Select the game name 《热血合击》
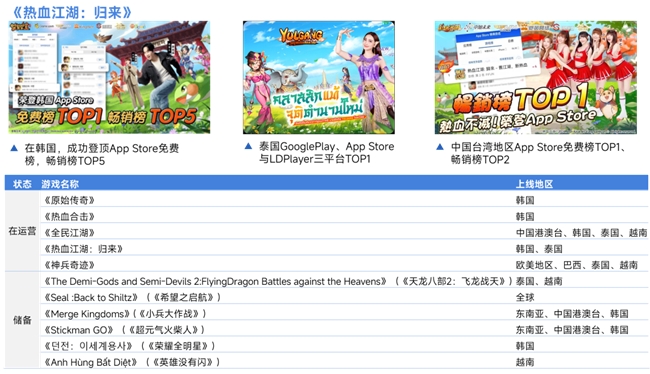The height and width of the screenshot is (374, 650). click(x=70, y=216)
